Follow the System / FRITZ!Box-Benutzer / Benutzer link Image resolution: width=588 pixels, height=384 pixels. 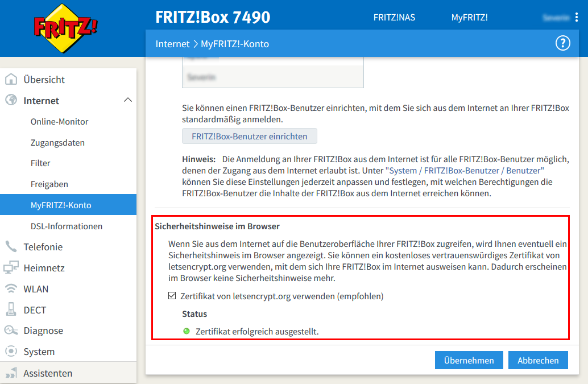point(465,170)
